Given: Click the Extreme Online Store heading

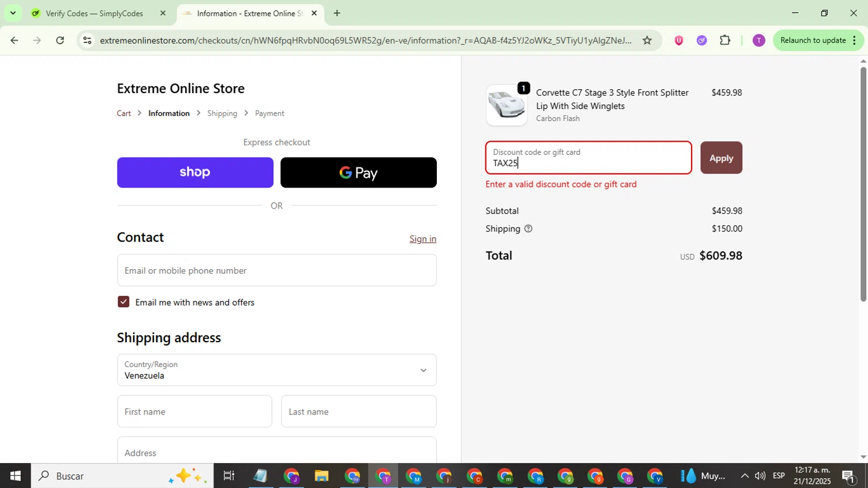Looking at the screenshot, I should 181,89.
